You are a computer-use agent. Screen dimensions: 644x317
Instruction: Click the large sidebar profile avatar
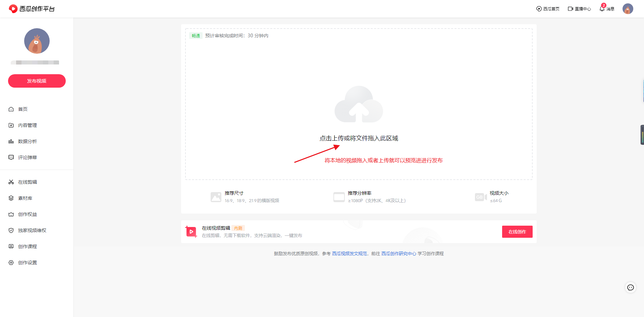pos(37,41)
